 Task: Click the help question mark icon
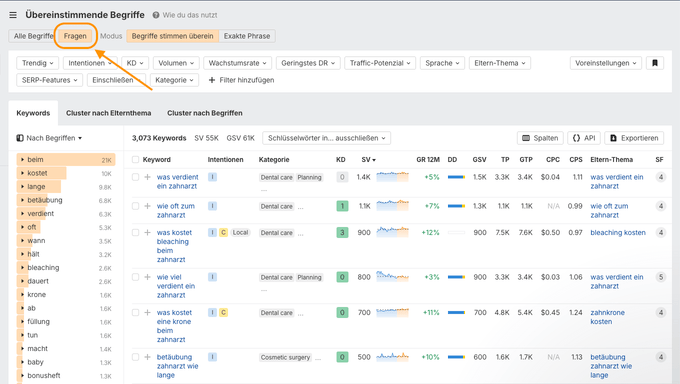[156, 15]
